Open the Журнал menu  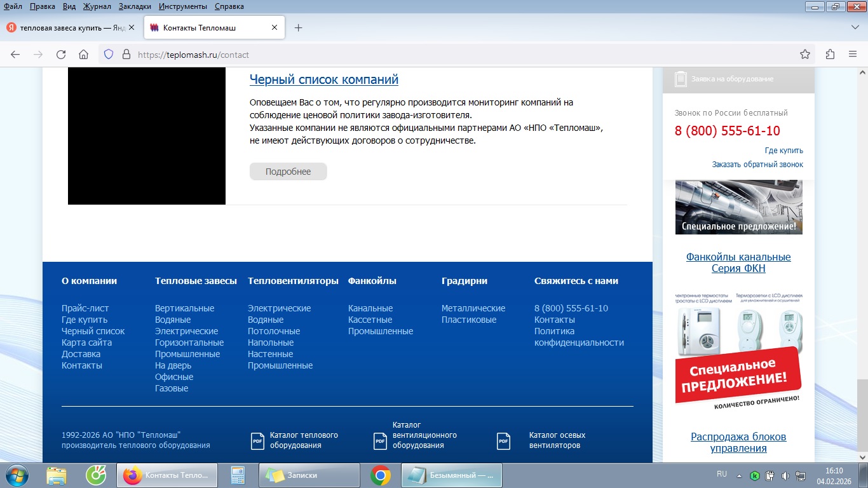point(97,6)
